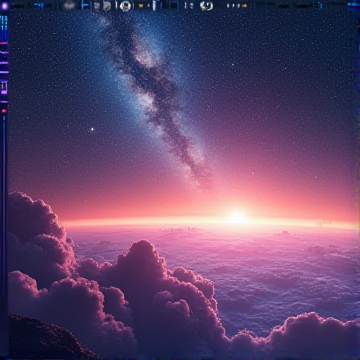This screenshot has width=360, height=360.
Task: Click the glowing purple orb launcher icon
Action: tap(5, 6)
